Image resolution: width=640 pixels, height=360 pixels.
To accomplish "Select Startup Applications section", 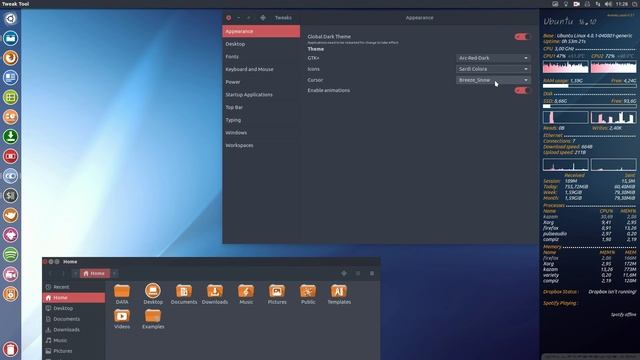I will 261,94.
